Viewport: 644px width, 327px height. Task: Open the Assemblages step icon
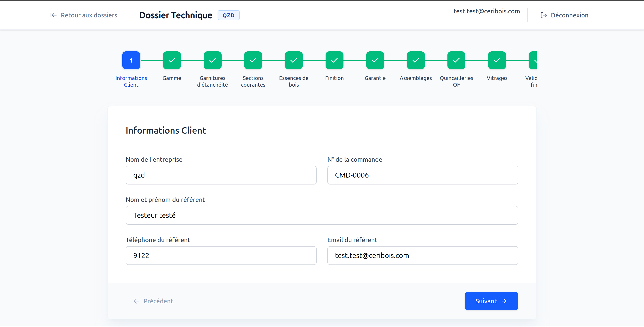click(416, 60)
